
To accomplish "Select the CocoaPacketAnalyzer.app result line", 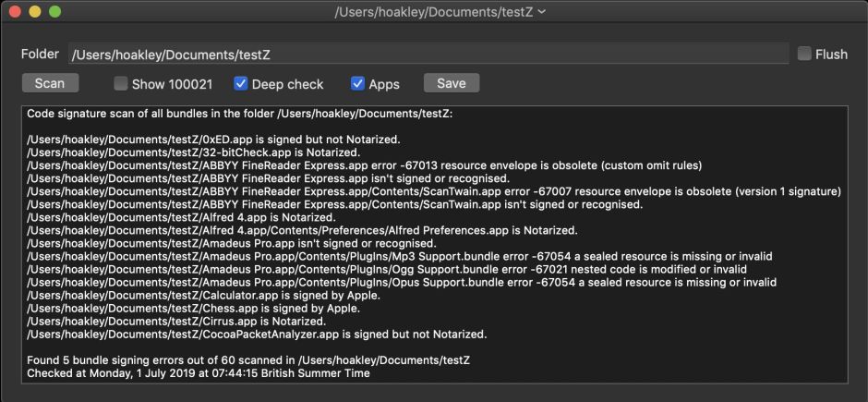I will [x=257, y=334].
